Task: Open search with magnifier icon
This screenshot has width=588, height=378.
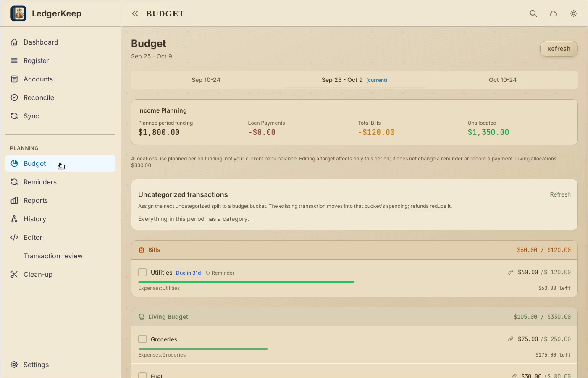Action: click(533, 13)
